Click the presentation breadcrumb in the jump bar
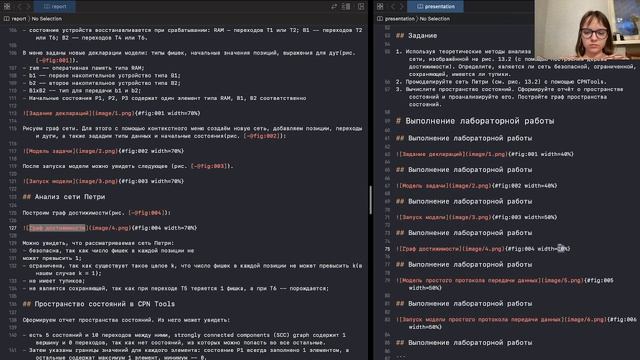This screenshot has width=640, height=360. coord(400,19)
